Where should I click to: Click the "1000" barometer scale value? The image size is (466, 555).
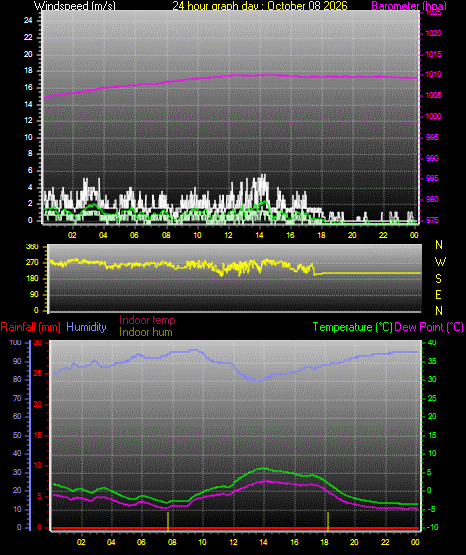pyautogui.click(x=433, y=116)
